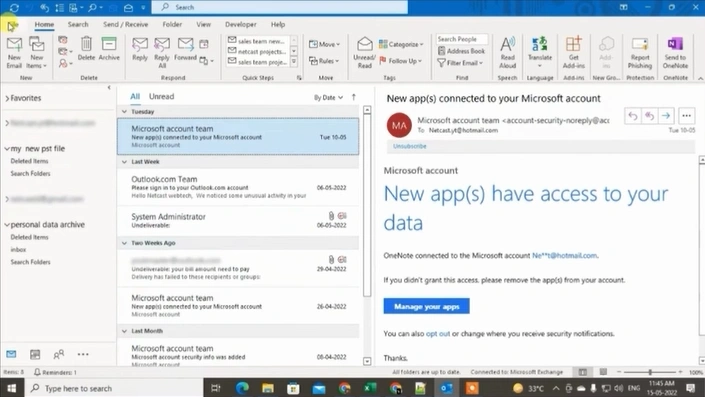Open more navigation options ellipsis

[83, 354]
